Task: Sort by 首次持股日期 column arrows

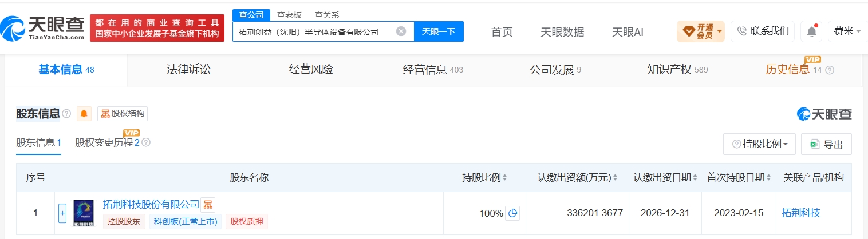Action: [x=768, y=178]
